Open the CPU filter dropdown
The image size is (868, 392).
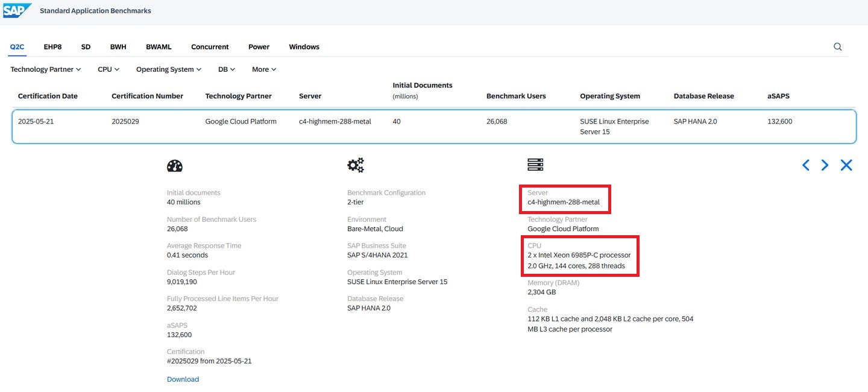[x=108, y=69]
